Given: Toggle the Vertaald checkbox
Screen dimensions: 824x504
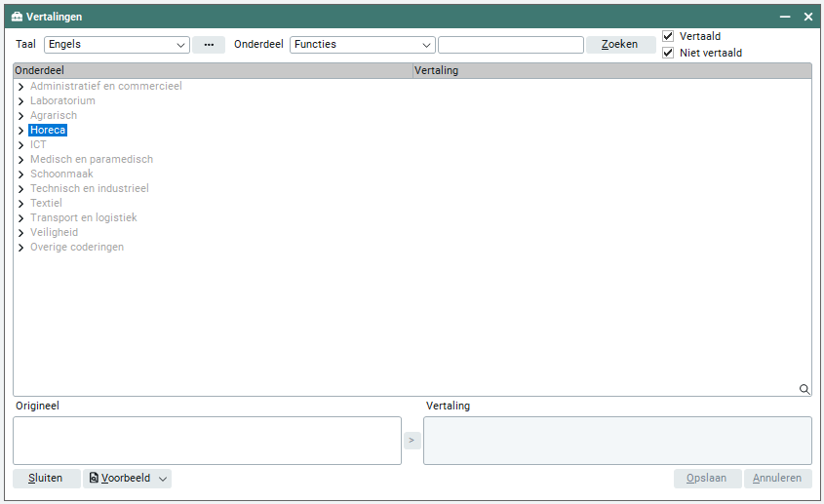Looking at the screenshot, I should point(668,36).
